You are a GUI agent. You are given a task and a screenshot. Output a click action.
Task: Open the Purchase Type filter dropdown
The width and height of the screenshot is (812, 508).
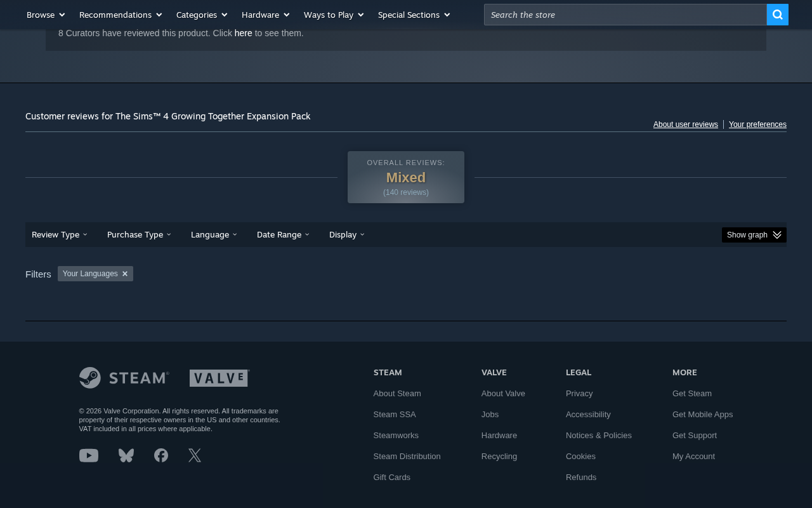139,234
